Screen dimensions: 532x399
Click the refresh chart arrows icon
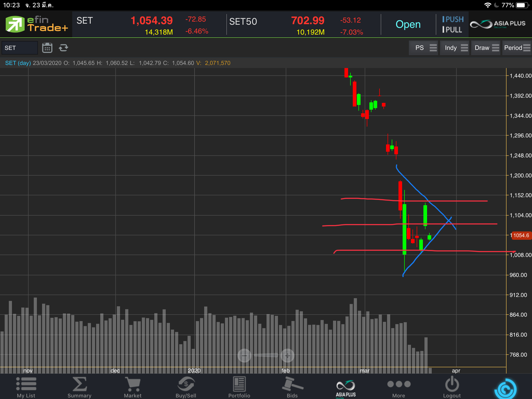(63, 48)
